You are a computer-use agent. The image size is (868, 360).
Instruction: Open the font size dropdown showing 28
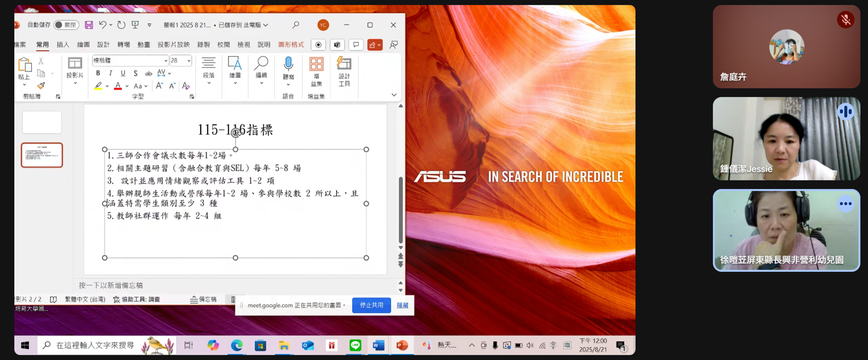(189, 61)
